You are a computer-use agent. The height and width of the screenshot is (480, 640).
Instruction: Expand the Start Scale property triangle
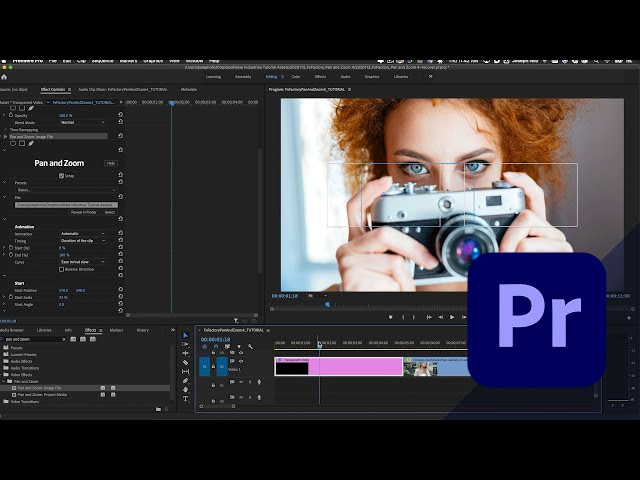(x=4, y=297)
